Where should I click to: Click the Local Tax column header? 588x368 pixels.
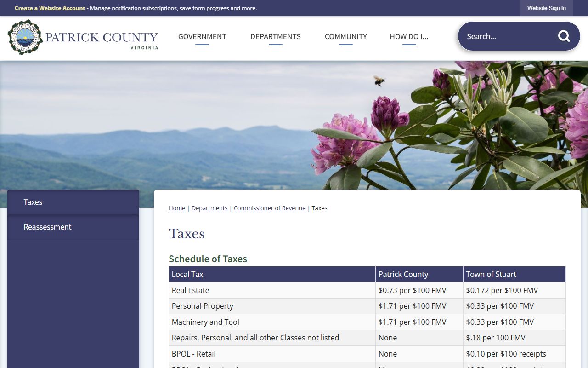(272, 274)
